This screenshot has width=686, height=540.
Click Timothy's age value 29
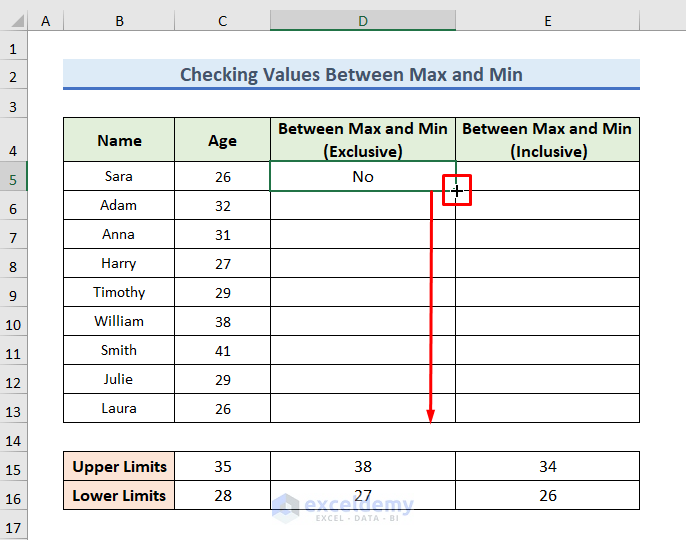[x=222, y=292]
